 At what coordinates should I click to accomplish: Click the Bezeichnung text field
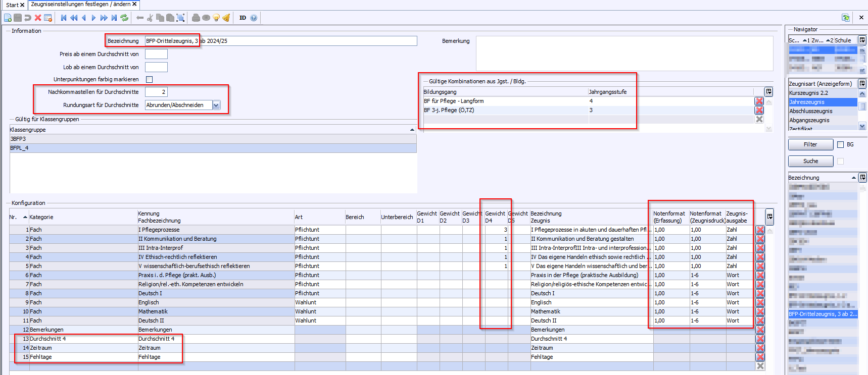(280, 41)
